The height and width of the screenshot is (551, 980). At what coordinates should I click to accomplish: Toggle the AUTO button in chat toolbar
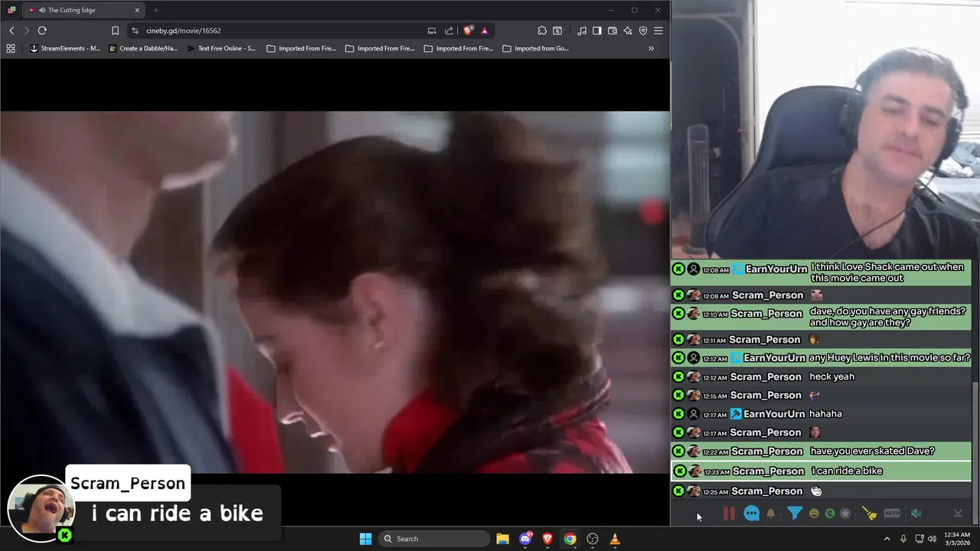pyautogui.click(x=892, y=514)
